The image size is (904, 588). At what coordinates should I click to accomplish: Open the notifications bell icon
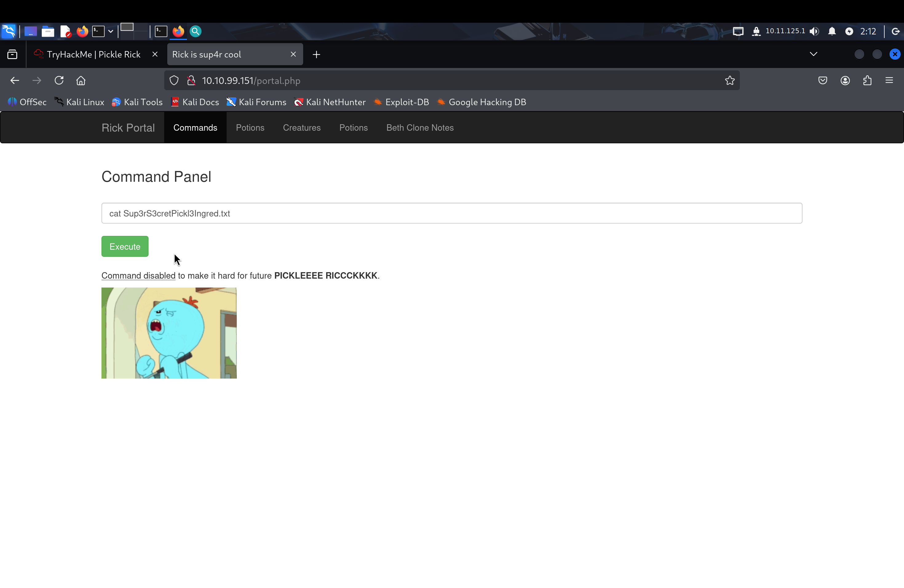click(x=832, y=31)
